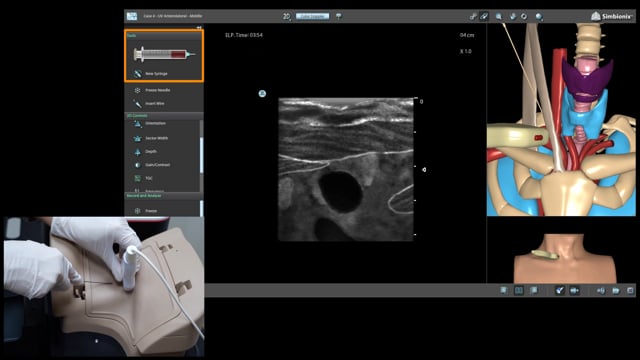
Task: Click the 3D anatomy model view
Action: pyautogui.click(x=561, y=120)
